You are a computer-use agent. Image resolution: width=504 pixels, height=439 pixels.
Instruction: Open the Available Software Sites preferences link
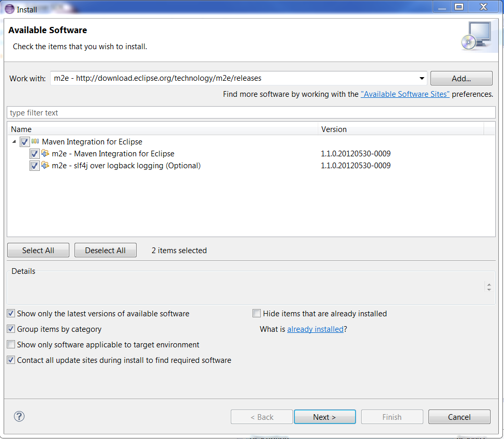[x=405, y=94]
